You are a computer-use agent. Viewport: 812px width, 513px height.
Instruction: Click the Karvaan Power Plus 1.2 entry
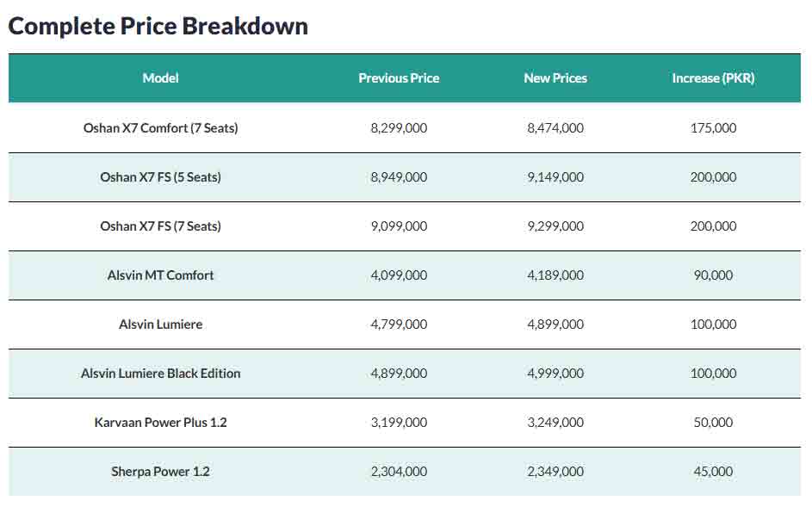[x=160, y=423]
